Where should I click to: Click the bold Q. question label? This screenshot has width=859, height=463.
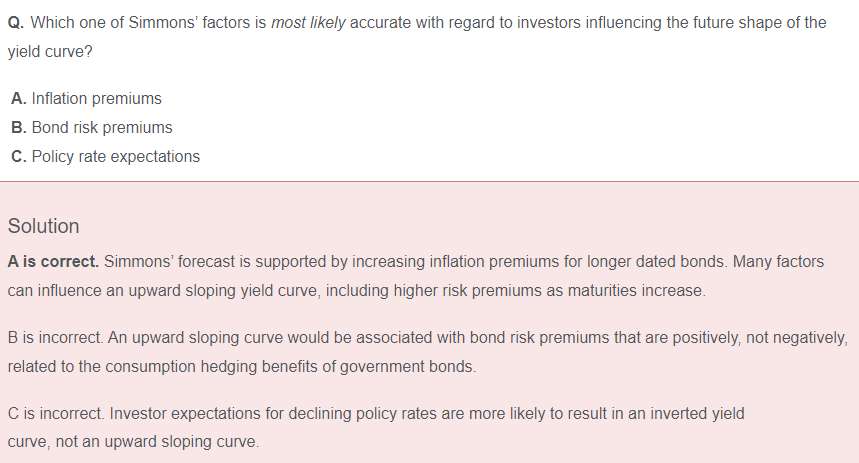pos(16,23)
